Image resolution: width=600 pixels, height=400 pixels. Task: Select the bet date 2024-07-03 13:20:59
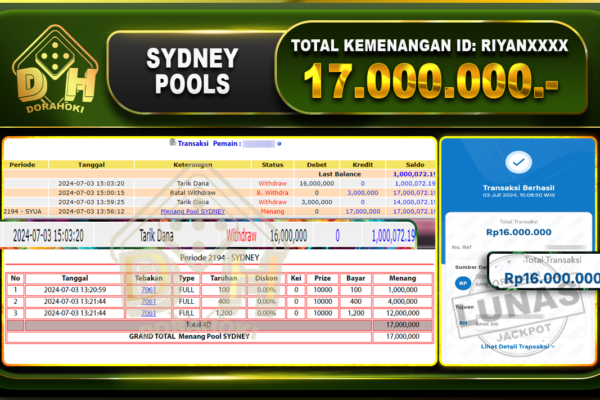75,290
